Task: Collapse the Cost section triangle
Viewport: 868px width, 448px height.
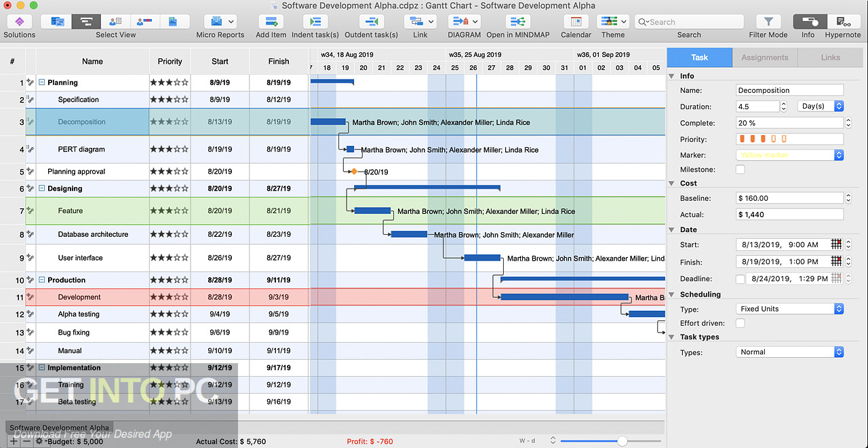Action: 672,183
